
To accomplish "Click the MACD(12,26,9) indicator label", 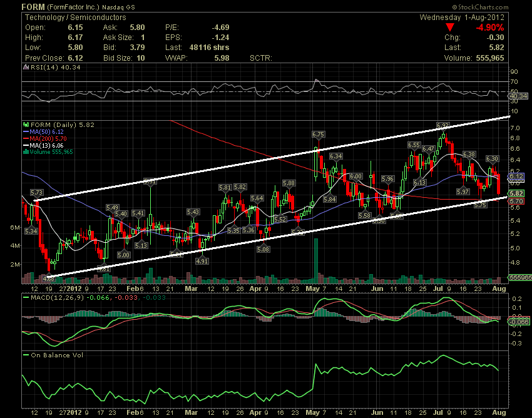I will pyautogui.click(x=58, y=298).
